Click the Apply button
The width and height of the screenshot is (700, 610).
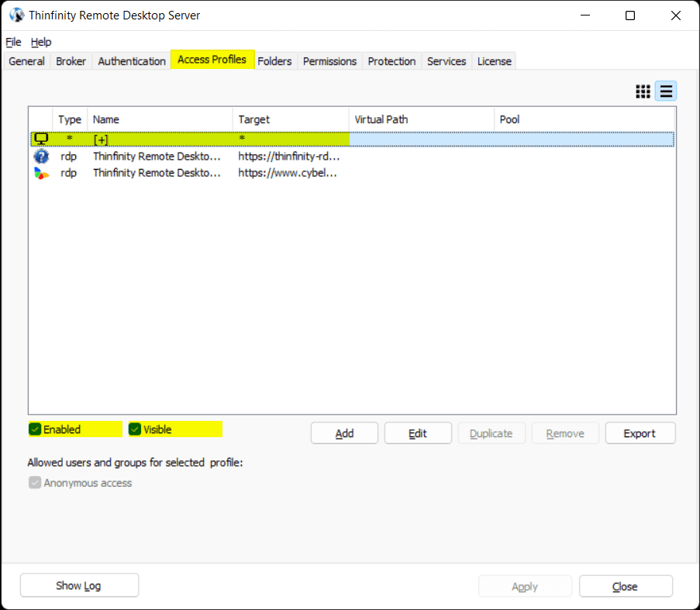(525, 586)
